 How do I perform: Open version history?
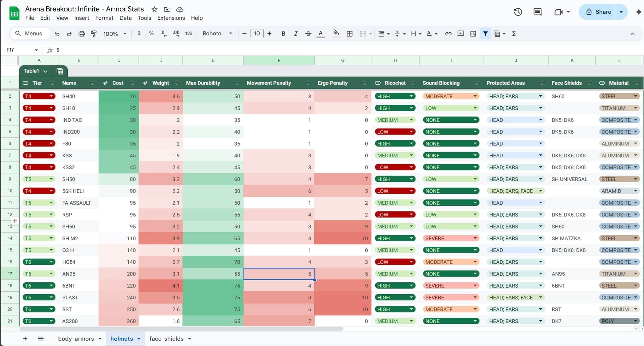tap(518, 12)
